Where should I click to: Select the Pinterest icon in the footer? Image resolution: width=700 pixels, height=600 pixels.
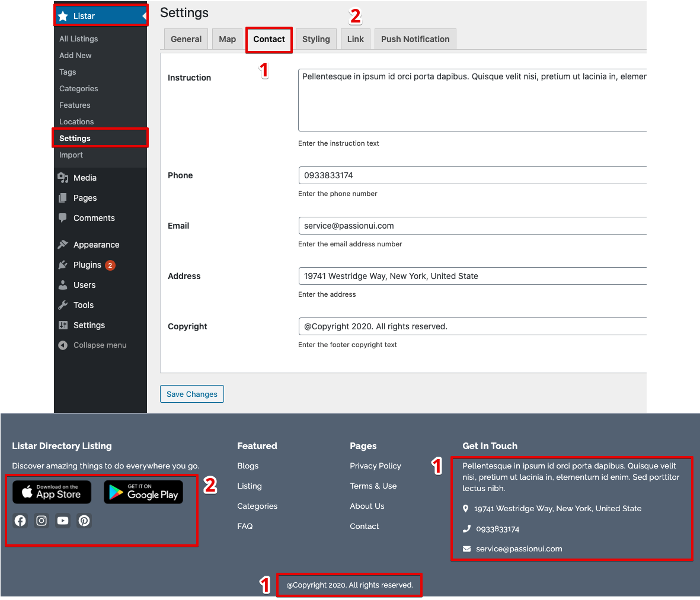pyautogui.click(x=84, y=521)
